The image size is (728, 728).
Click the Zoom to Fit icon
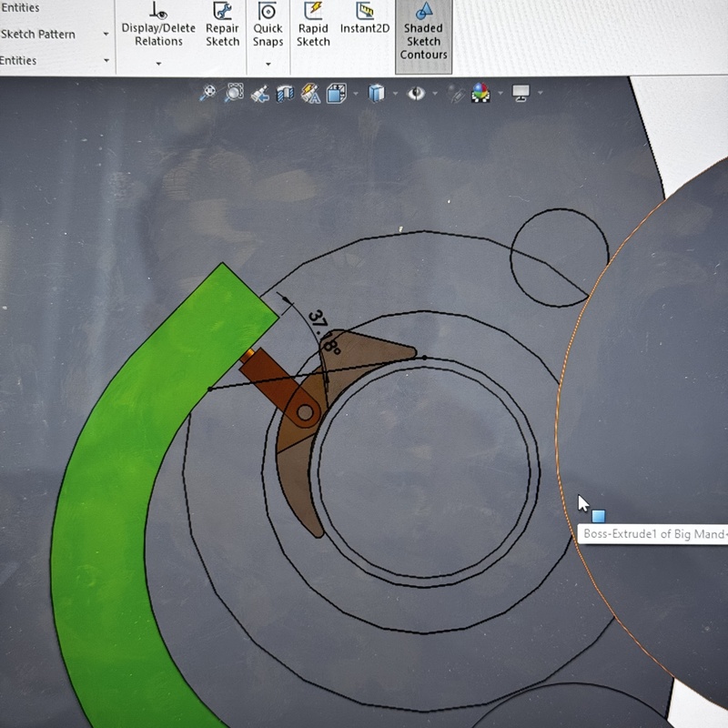pos(208,93)
